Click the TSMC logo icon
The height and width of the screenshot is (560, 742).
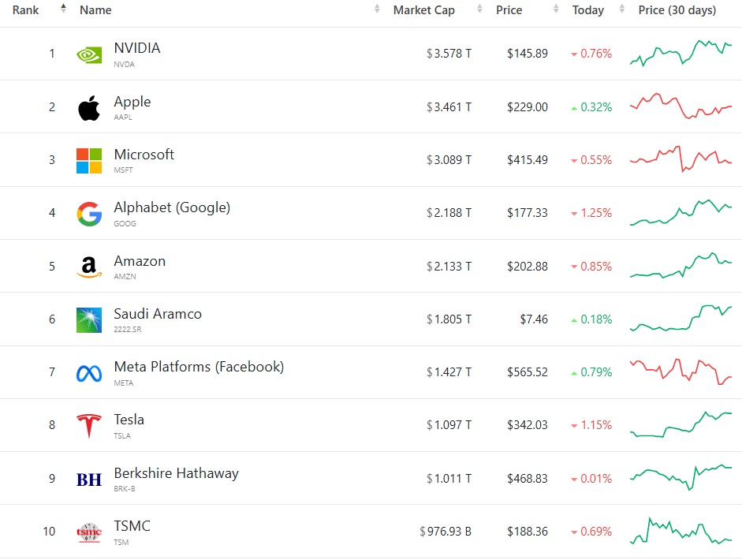click(x=88, y=532)
